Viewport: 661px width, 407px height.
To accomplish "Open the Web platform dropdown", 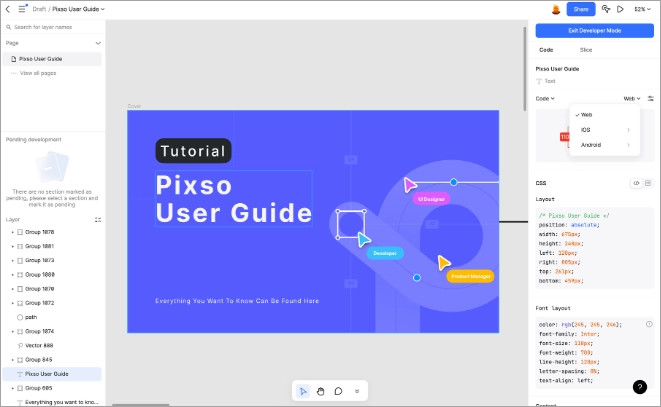I will coord(632,99).
